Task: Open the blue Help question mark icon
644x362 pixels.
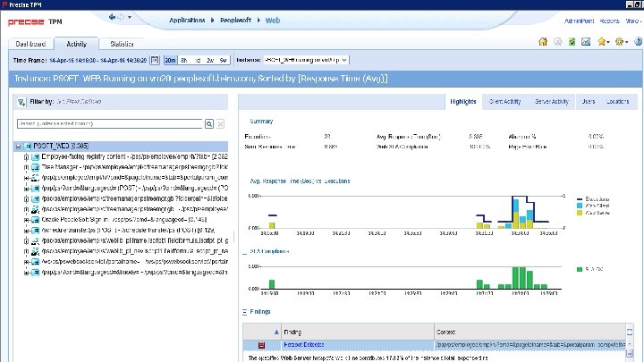Action: pos(639,41)
